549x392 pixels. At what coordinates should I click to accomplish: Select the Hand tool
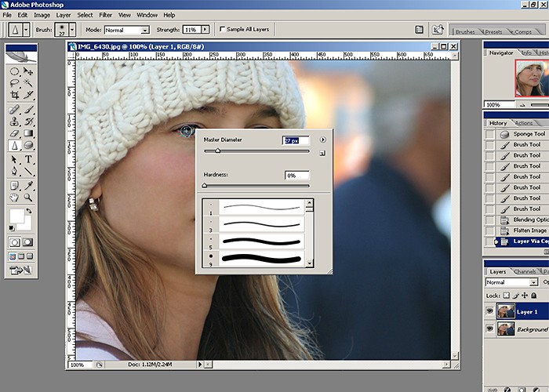(x=14, y=198)
